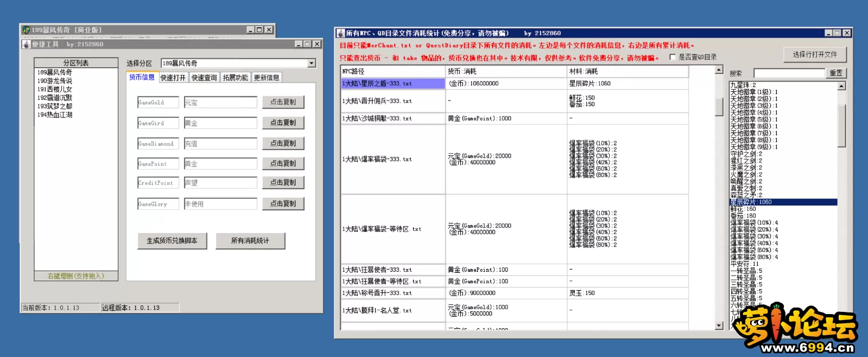Select 192霸道沉默 in partition list

(x=54, y=98)
